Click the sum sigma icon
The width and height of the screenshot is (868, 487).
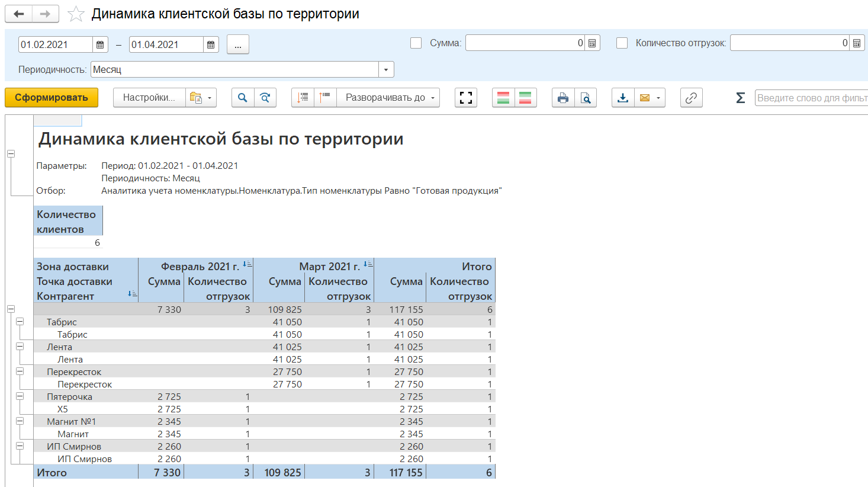[740, 98]
